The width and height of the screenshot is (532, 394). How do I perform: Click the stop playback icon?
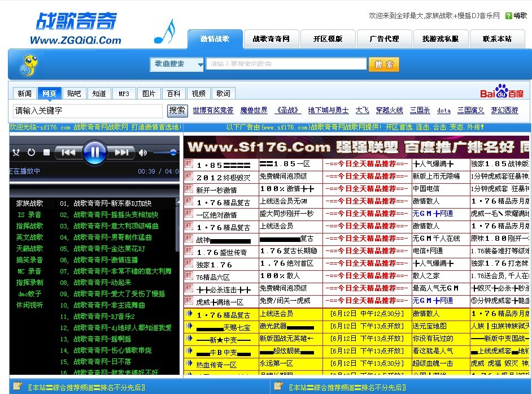pyautogui.click(x=47, y=153)
